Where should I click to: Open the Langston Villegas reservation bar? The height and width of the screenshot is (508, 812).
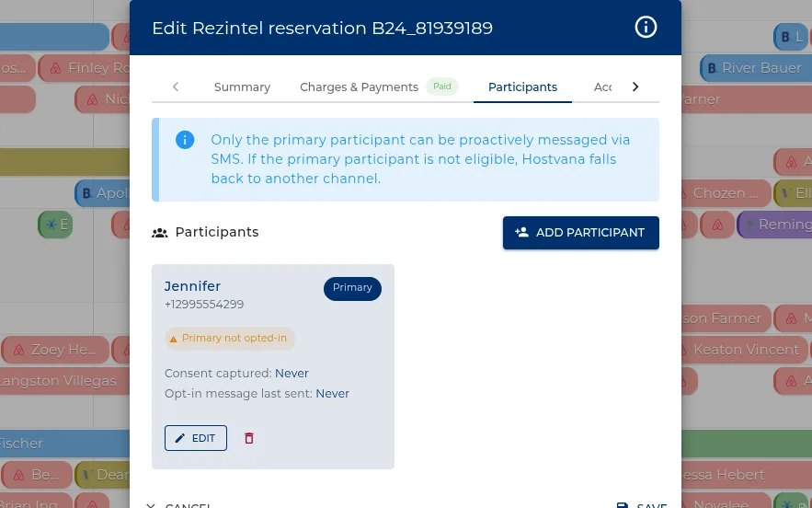(x=64, y=381)
